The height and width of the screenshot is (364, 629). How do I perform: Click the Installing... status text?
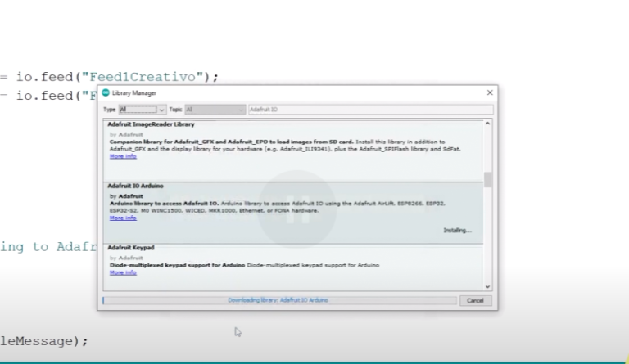pyautogui.click(x=457, y=231)
